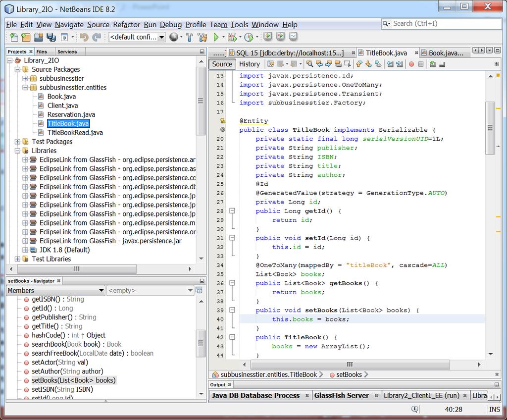This screenshot has height=420, width=507.
Task: Click Find Previous Occurrence icon
Action: pyautogui.click(x=319, y=64)
